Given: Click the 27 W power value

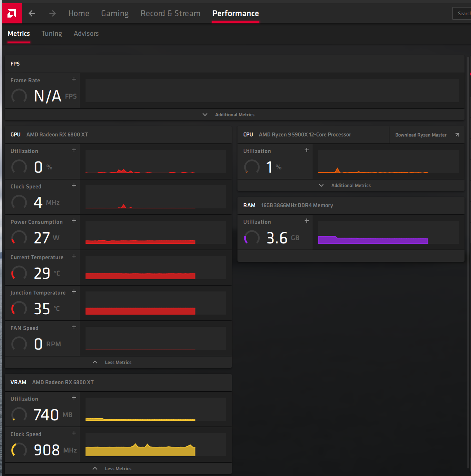Looking at the screenshot, I should pyautogui.click(x=47, y=238).
